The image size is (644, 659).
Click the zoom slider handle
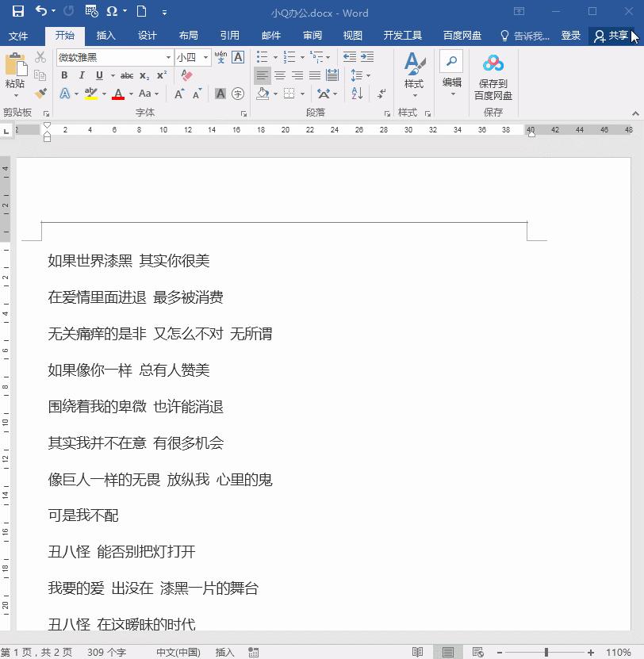pos(546,653)
